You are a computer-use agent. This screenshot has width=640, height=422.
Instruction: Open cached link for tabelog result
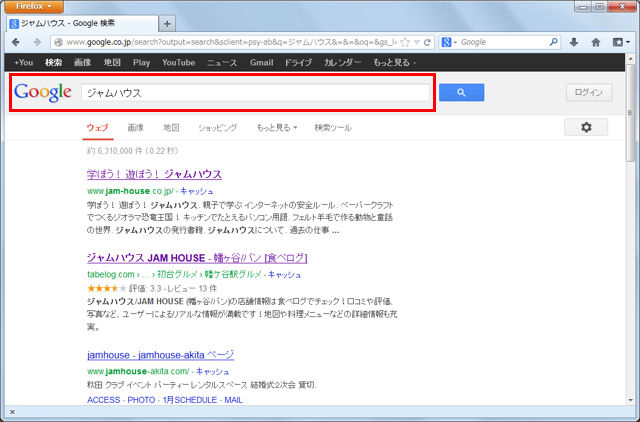pyautogui.click(x=284, y=275)
